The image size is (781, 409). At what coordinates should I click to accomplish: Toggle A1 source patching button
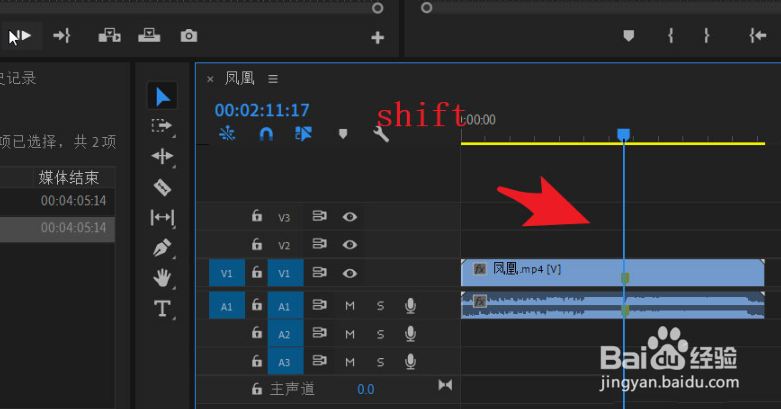227,305
